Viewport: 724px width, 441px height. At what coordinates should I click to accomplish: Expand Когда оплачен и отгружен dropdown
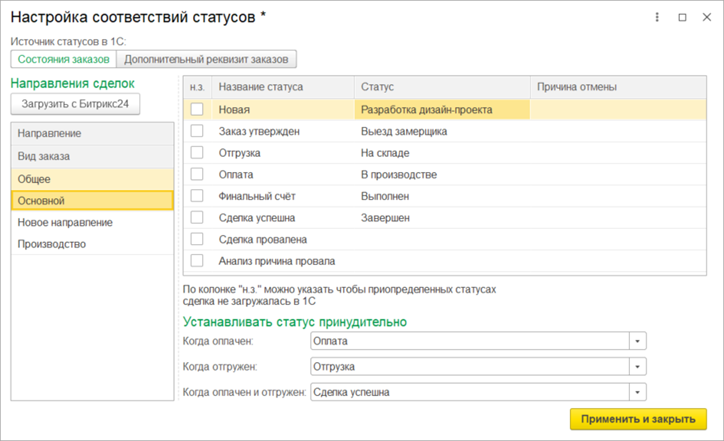point(638,392)
